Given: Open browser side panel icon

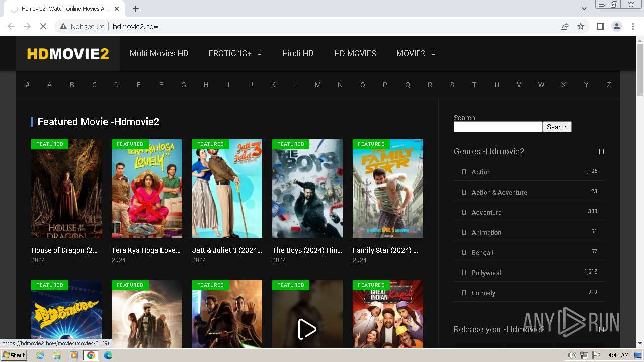Looking at the screenshot, I should (600, 26).
